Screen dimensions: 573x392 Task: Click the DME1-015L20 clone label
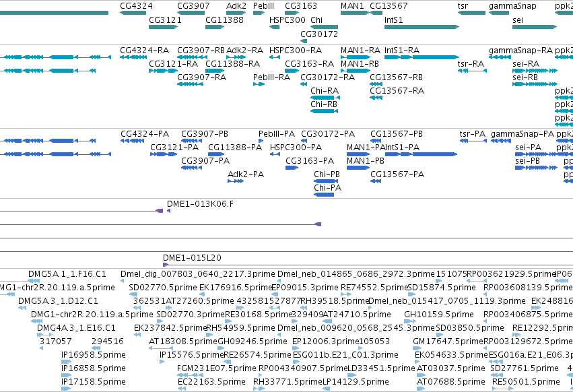click(192, 258)
